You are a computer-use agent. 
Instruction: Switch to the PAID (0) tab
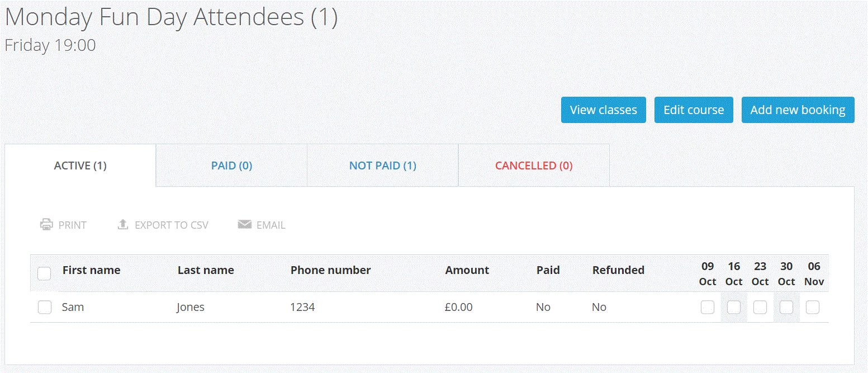coord(231,166)
